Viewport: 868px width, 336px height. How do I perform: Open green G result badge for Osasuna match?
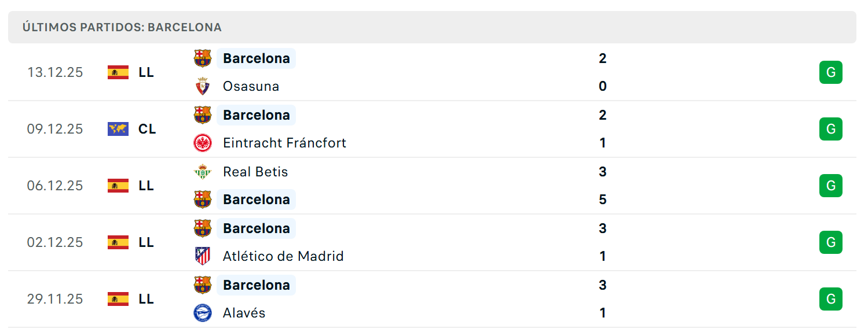[x=831, y=72]
